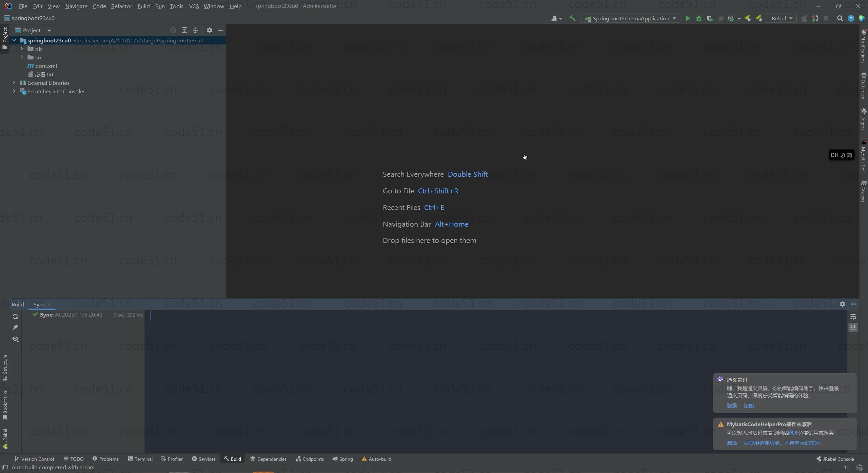Open Search Everywhere magnifier icon
This screenshot has height=473, width=868.
tap(840, 18)
